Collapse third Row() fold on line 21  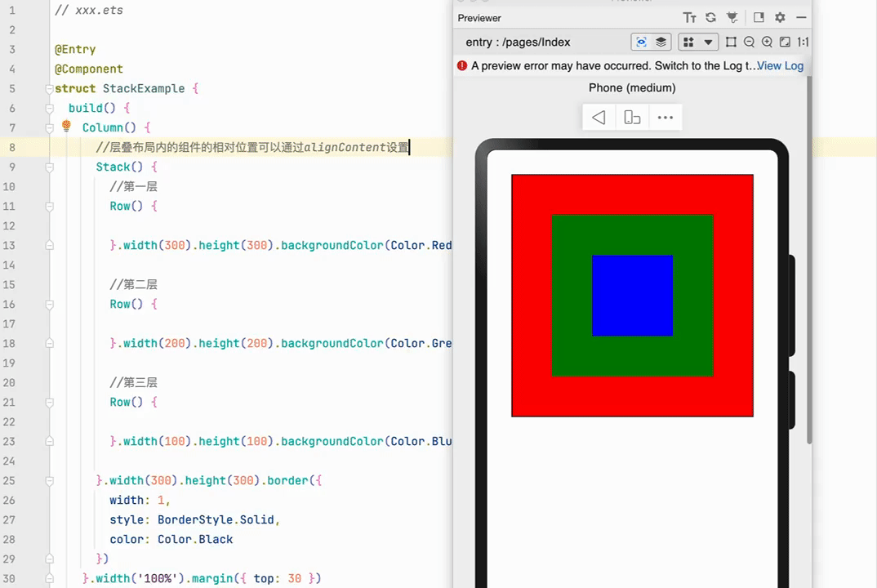49,403
